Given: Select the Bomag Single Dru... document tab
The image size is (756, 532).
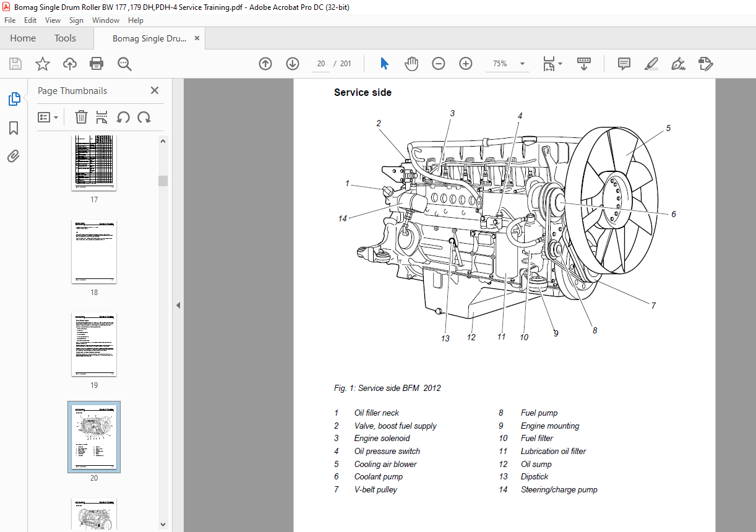Looking at the screenshot, I should pyautogui.click(x=149, y=38).
